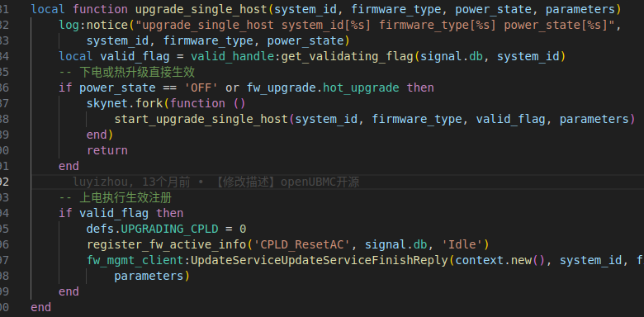The height and width of the screenshot is (317, 644).
Task: Click the end) closing the fork callback
Action: click(100, 135)
